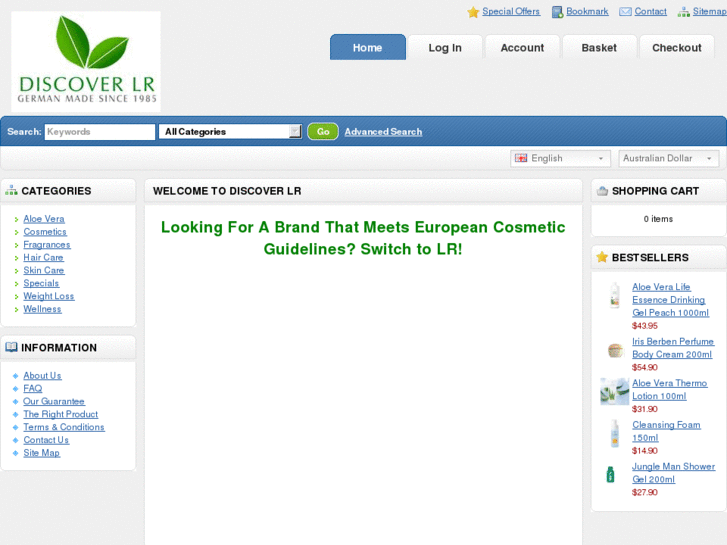
Task: Open the Account tab
Action: click(x=522, y=47)
